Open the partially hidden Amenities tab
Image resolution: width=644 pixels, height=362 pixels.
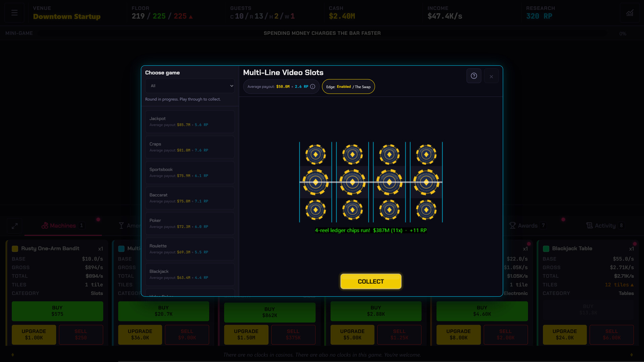[130, 226]
